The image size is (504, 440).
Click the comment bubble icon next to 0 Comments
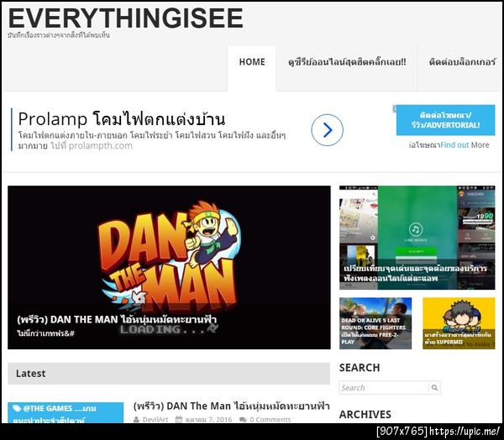click(243, 420)
